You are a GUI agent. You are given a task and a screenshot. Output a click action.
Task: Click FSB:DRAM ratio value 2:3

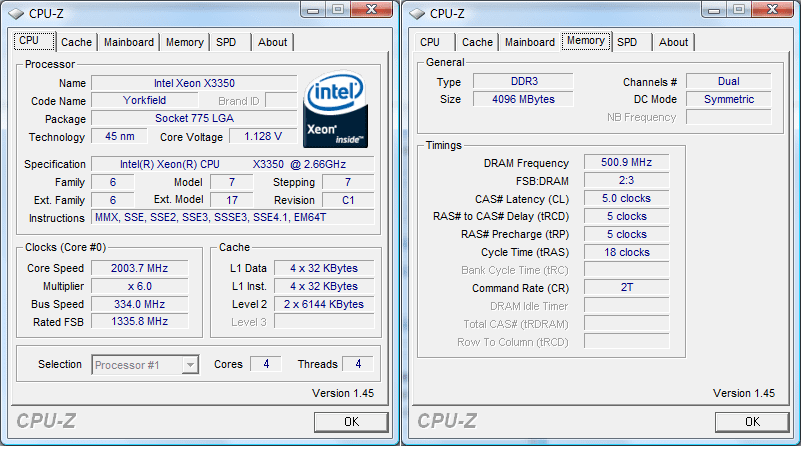click(626, 180)
